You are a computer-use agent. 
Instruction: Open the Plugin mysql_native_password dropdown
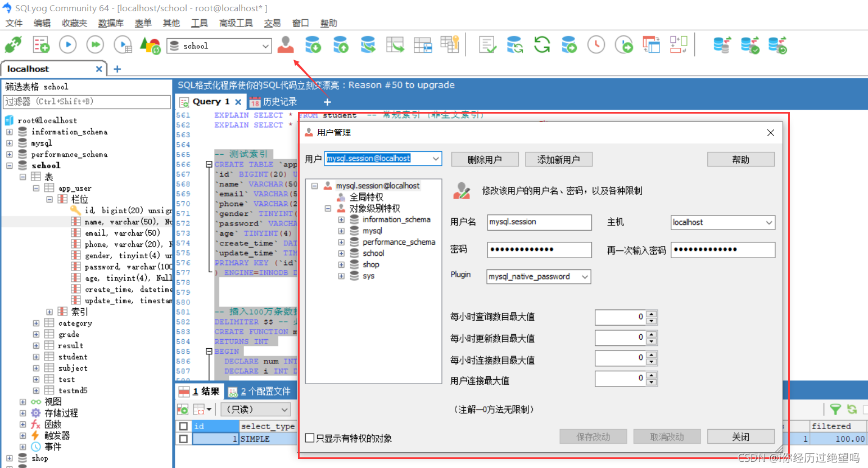(x=585, y=277)
